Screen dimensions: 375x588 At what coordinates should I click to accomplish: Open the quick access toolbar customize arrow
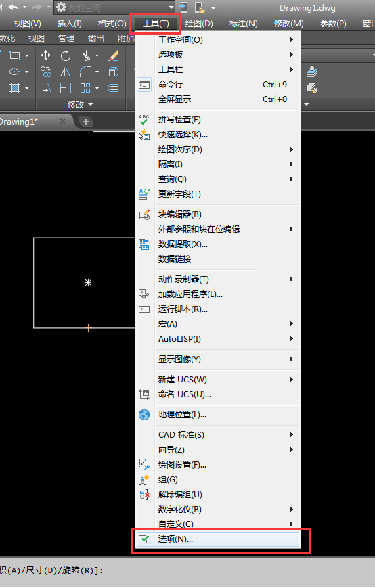point(213,7)
